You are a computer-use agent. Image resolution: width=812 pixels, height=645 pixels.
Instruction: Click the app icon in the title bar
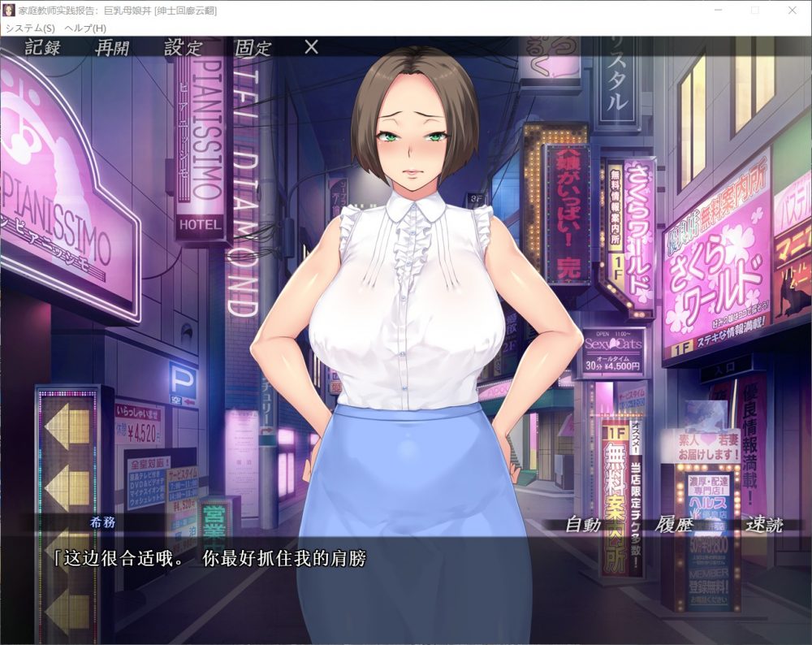(11, 11)
